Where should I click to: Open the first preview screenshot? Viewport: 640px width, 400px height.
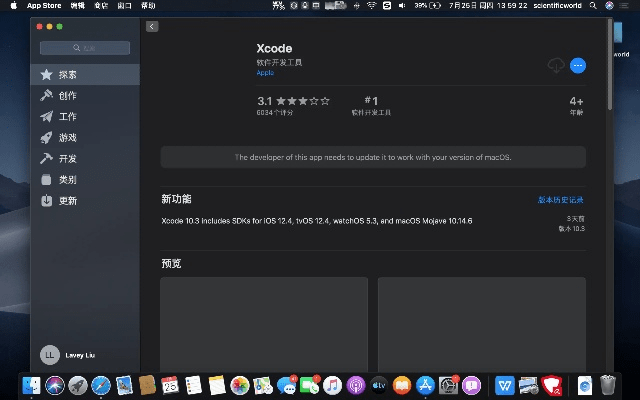point(264,324)
